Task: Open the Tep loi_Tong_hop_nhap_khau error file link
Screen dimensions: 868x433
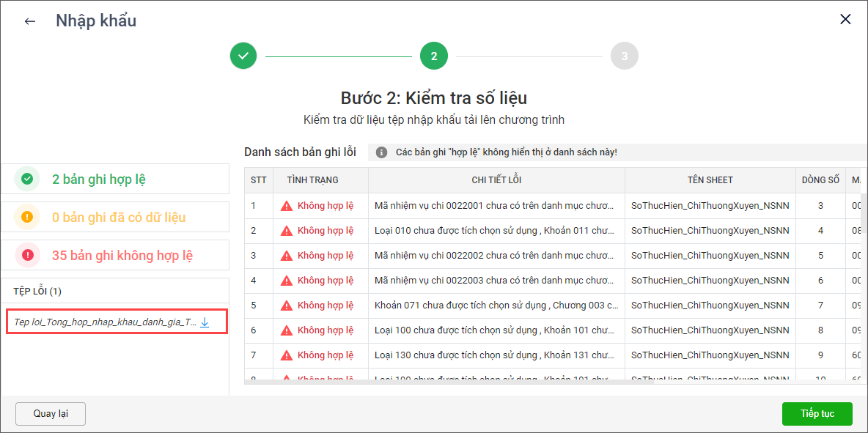Action: (105, 322)
